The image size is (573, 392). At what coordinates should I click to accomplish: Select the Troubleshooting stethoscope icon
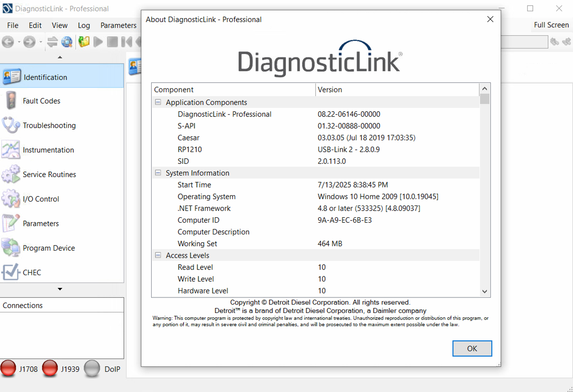(11, 125)
